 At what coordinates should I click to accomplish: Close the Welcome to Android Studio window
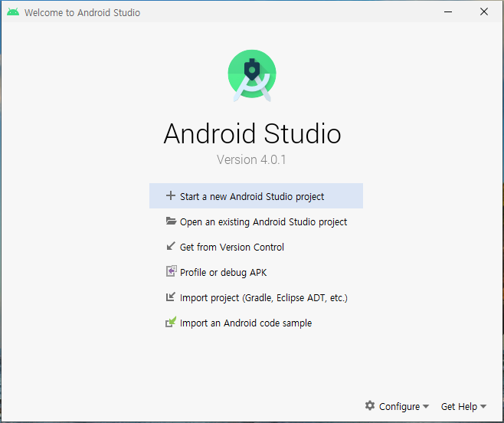[484, 12]
